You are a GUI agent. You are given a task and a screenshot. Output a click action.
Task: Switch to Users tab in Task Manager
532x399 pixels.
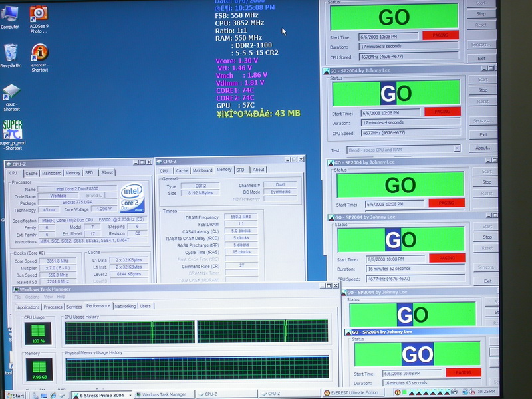145,306
